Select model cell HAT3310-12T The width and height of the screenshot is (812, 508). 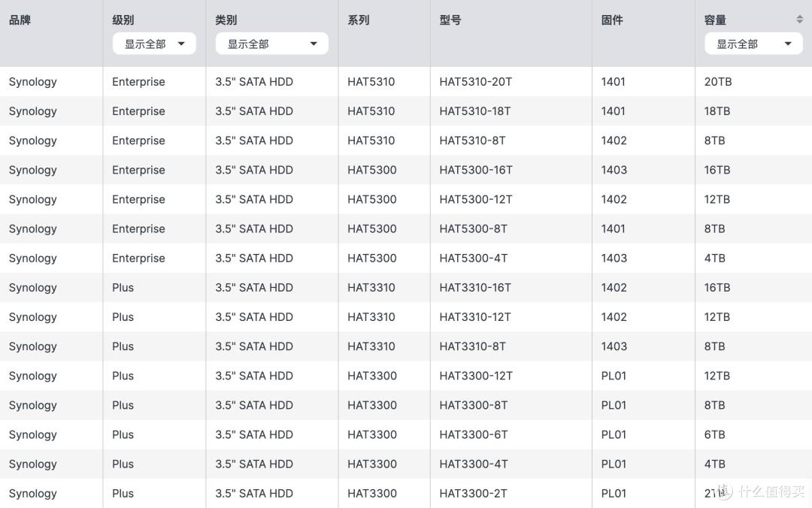pyautogui.click(x=475, y=317)
